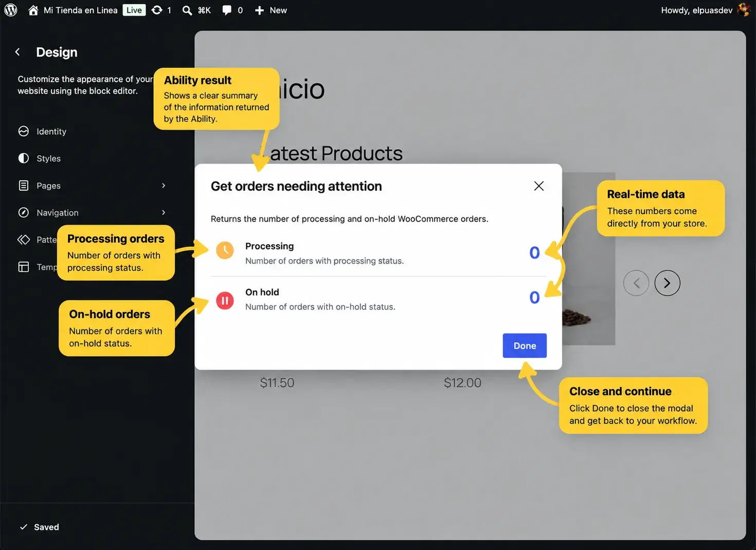Open the Mi Tienda en Linea site link
Image resolution: width=756 pixels, height=550 pixels.
coord(81,10)
